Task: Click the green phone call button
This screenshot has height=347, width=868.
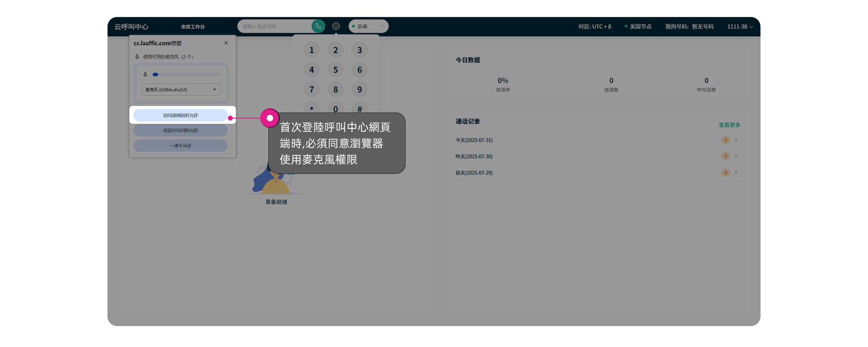Action: point(318,26)
